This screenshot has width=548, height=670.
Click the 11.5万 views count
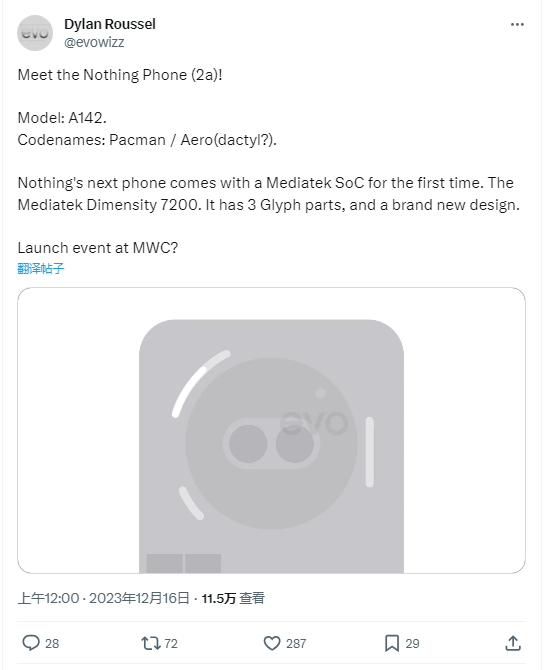coord(219,598)
